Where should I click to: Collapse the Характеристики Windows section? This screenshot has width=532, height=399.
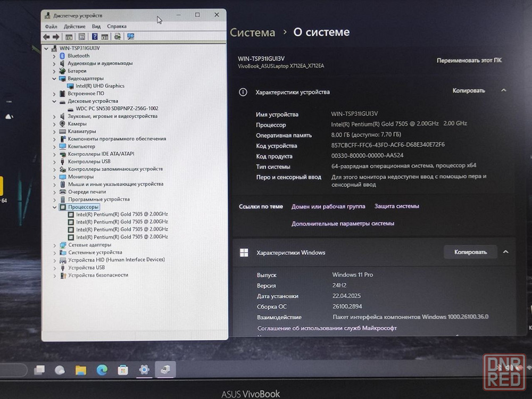click(x=505, y=252)
